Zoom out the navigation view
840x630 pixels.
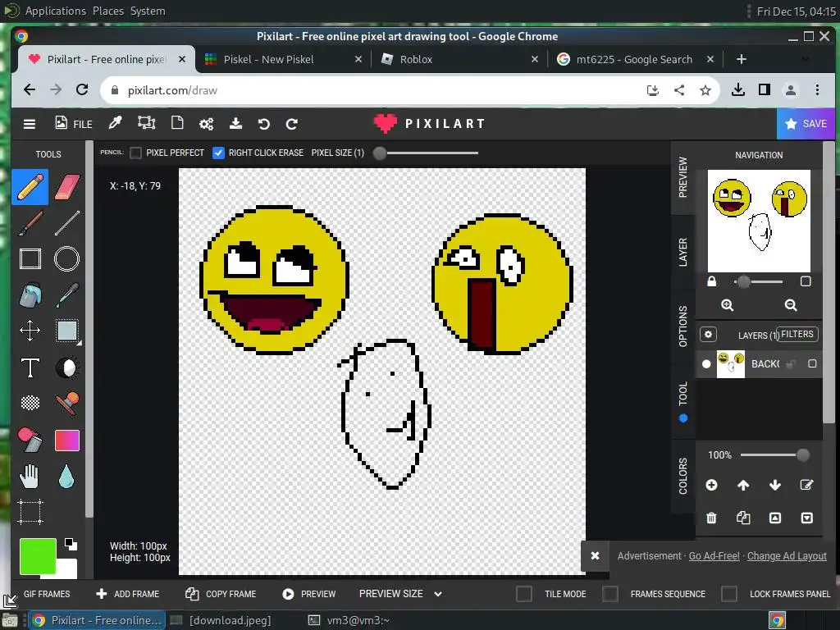(x=791, y=305)
